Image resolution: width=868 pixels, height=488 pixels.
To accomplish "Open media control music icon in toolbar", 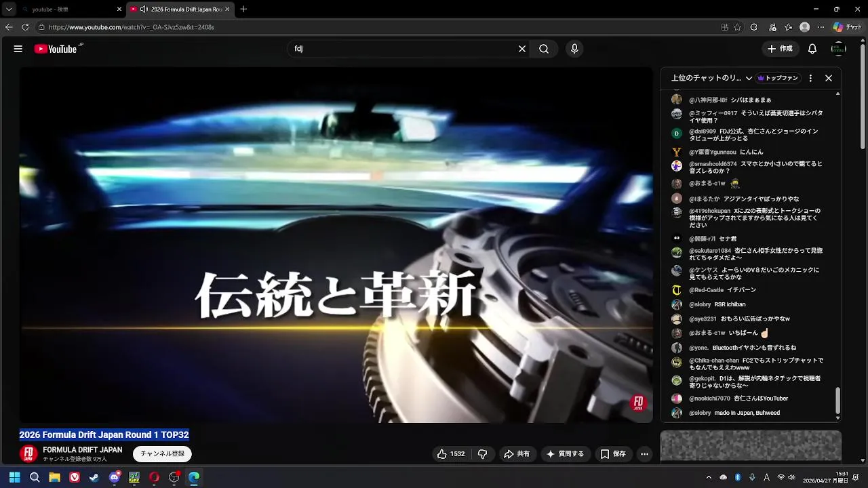I will coord(773,27).
